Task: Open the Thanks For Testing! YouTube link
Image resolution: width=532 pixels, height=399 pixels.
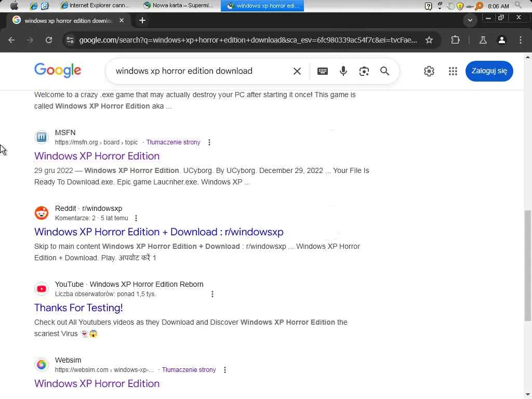Action: [x=78, y=308]
